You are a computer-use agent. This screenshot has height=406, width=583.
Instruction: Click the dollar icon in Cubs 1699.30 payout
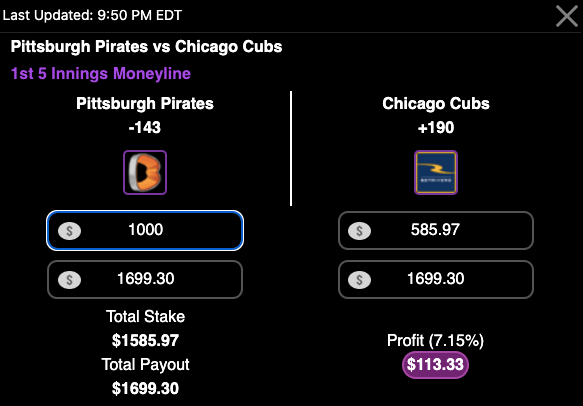tap(360, 280)
